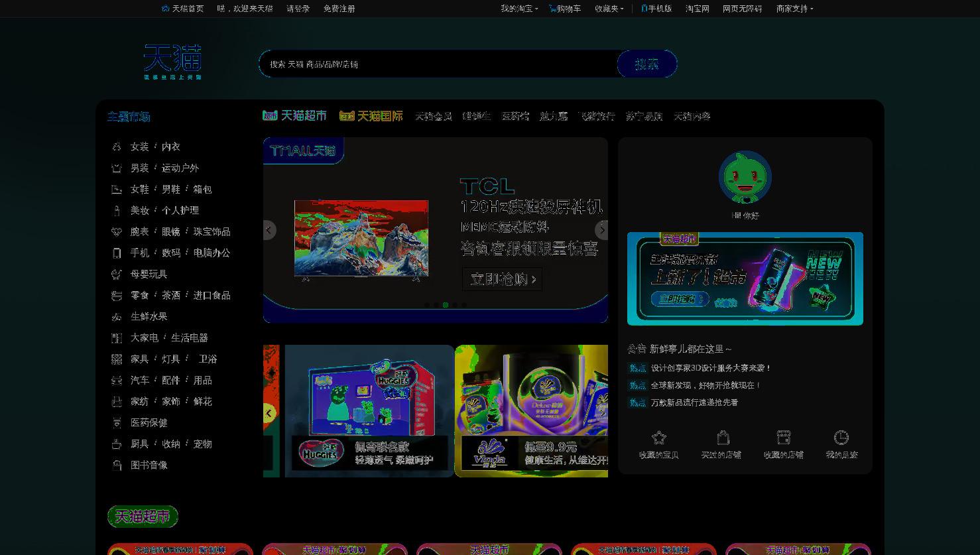The height and width of the screenshot is (555, 980).
Task: Select 运动户外 category link
Action: [180, 168]
